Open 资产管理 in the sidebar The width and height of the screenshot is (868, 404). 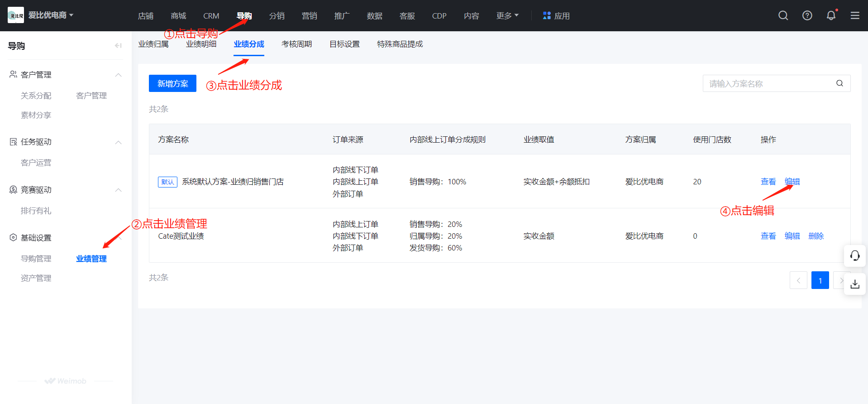click(36, 278)
